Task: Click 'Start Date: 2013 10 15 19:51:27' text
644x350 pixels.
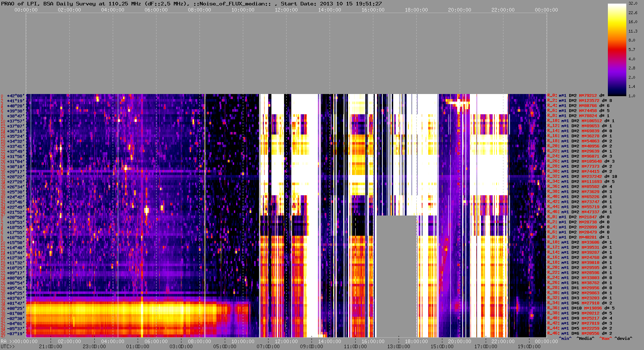Action: point(331,4)
